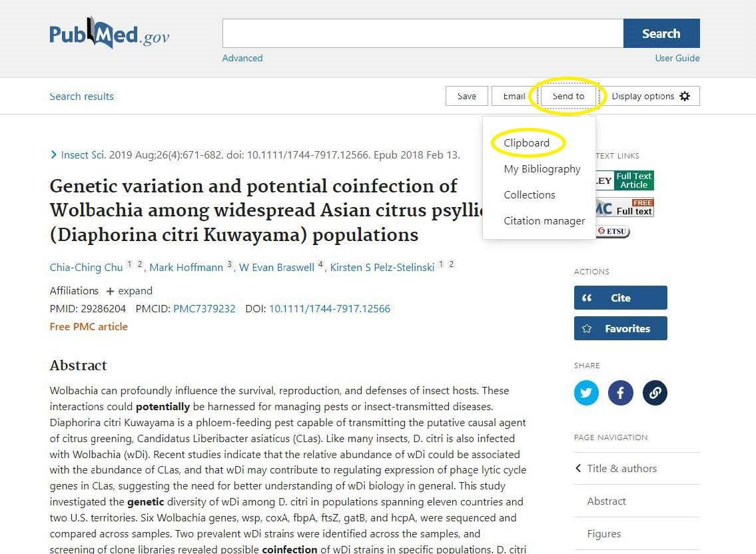Click the blue Search button
Viewport: 756px width, 554px height.
point(661,33)
